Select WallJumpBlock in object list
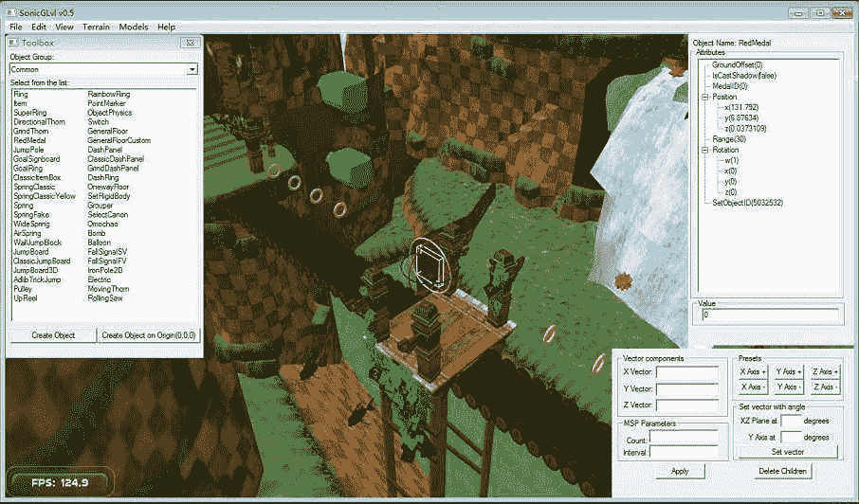Image resolution: width=859 pixels, height=504 pixels. 37,243
